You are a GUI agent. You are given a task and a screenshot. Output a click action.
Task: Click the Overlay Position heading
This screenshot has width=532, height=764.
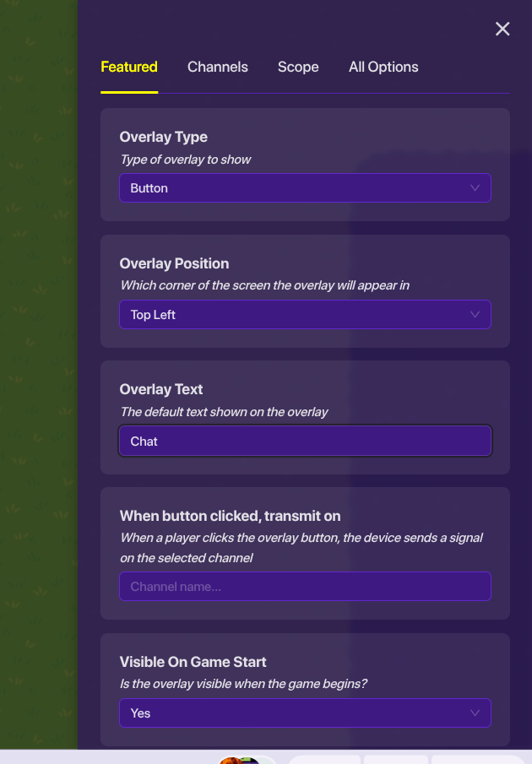point(174,263)
